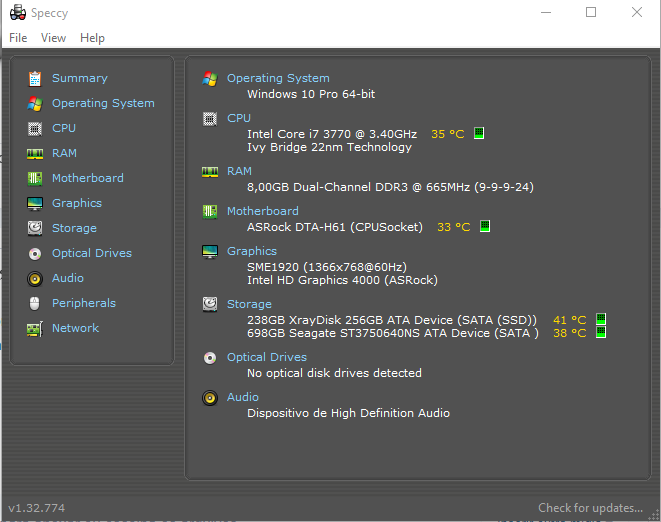This screenshot has height=522, width=661.
Task: Click the Summary clipboard icon in sidebar
Action: pos(35,79)
